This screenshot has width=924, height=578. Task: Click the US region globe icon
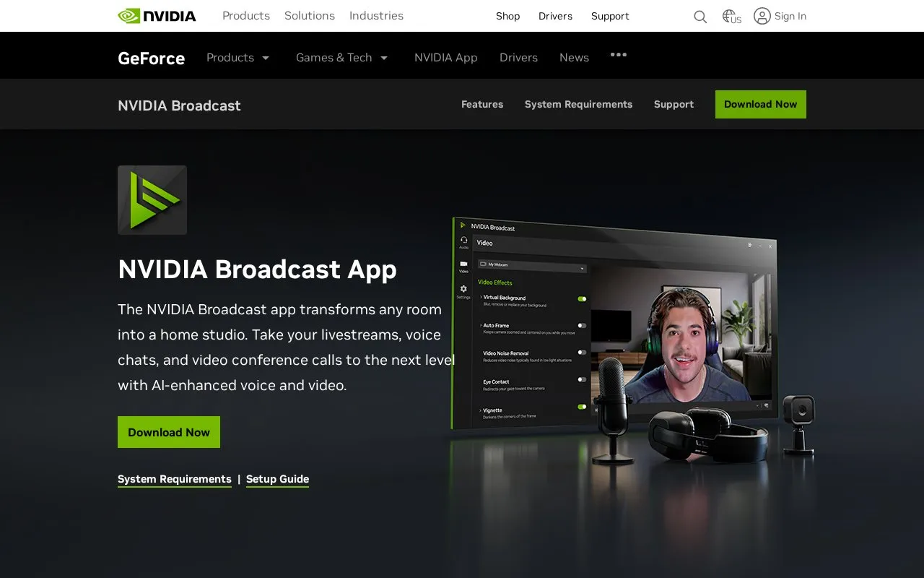point(731,17)
